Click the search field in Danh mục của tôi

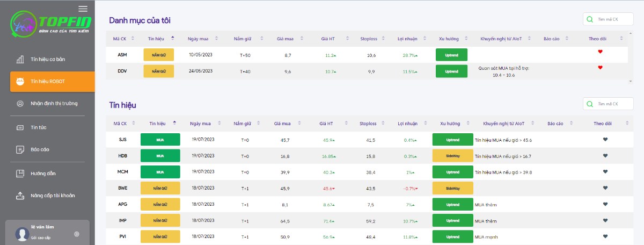click(608, 19)
